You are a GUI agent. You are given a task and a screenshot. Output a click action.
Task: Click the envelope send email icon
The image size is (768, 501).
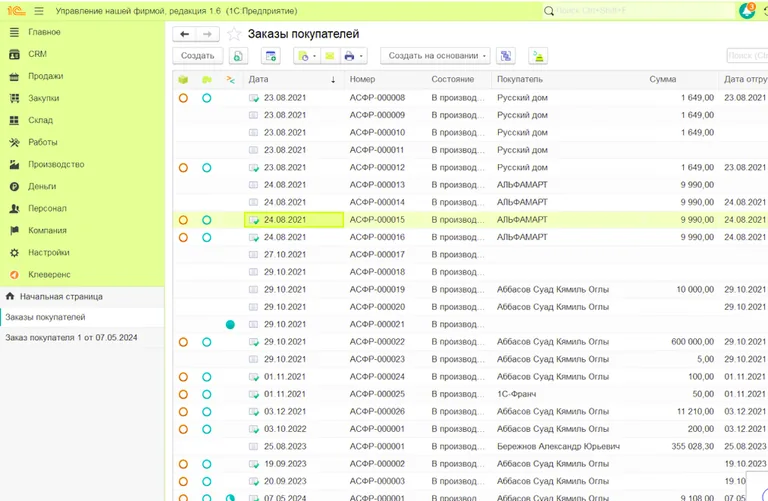pyautogui.click(x=328, y=57)
